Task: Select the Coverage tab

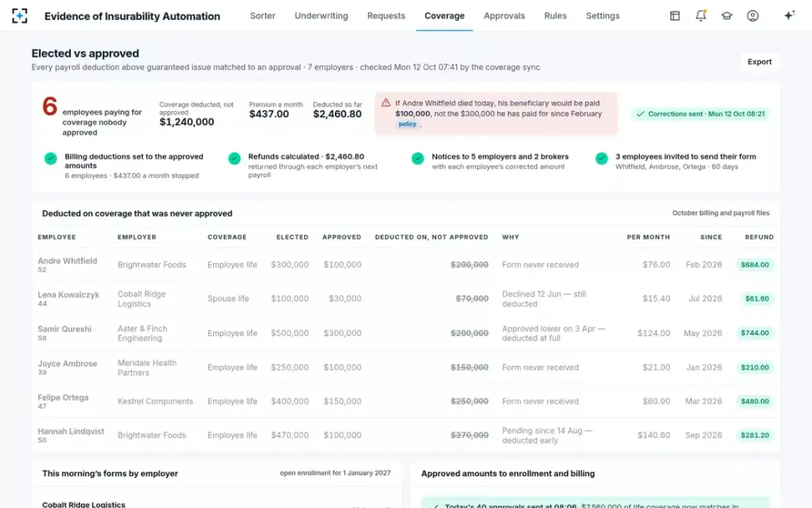Action: 445,16
